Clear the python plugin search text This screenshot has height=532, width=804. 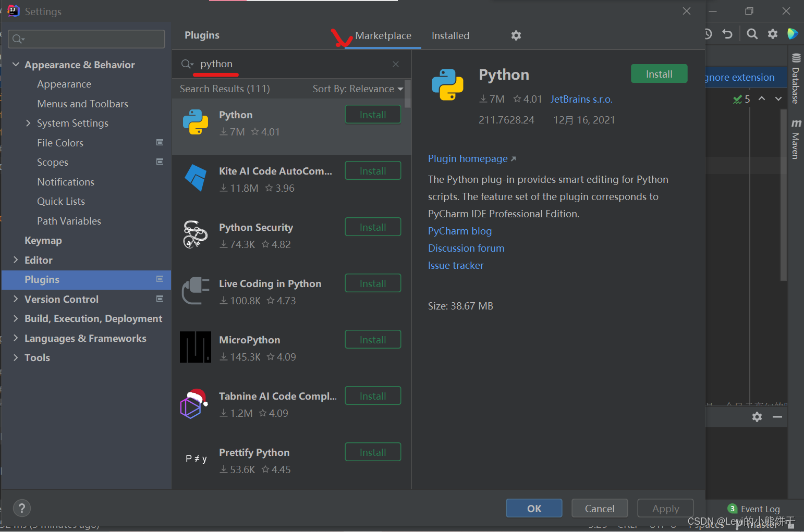click(x=396, y=64)
